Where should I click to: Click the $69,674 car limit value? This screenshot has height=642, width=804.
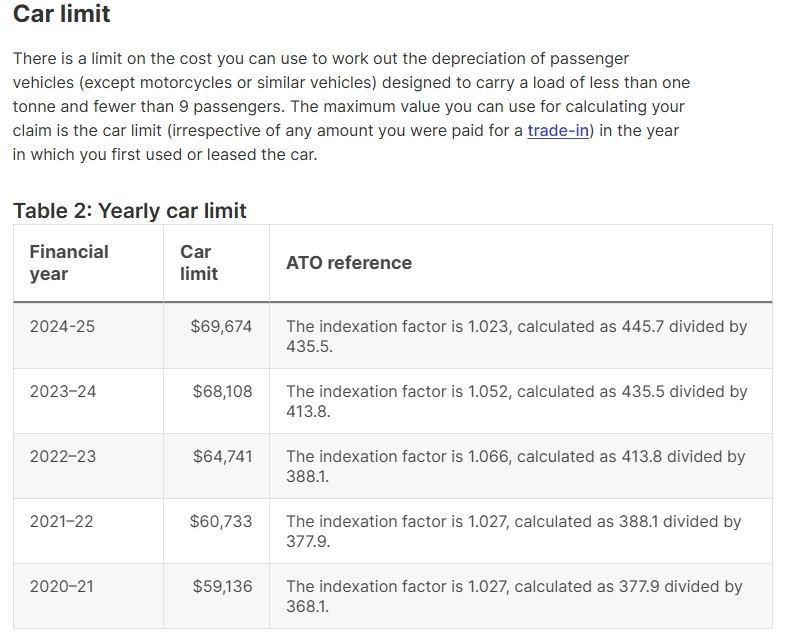(x=221, y=326)
